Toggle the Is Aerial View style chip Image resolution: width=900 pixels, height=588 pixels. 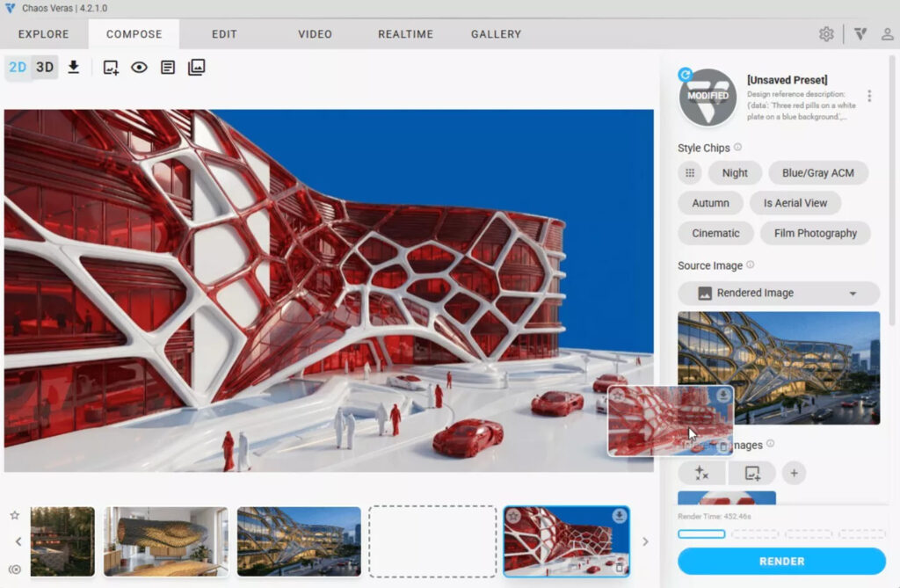pos(795,203)
